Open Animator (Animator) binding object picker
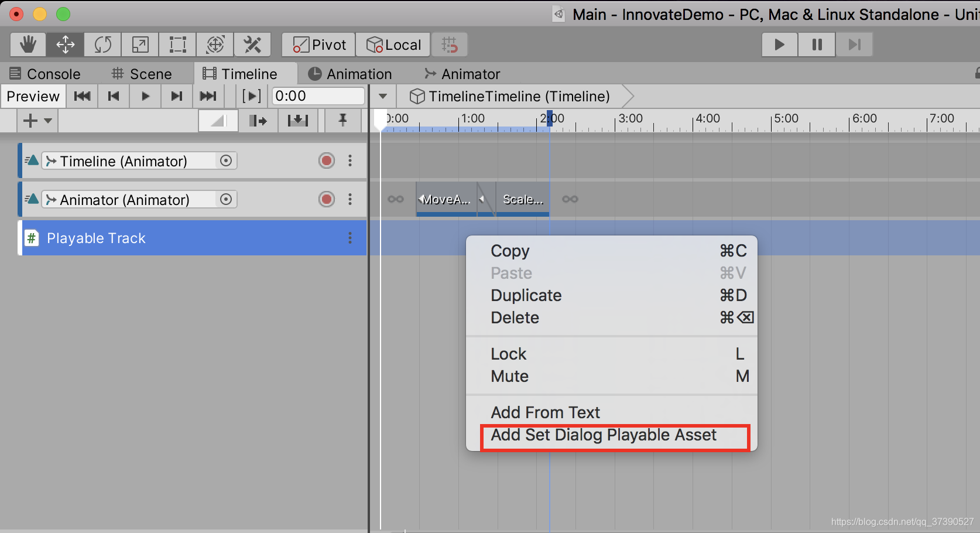The height and width of the screenshot is (533, 980). tap(226, 199)
